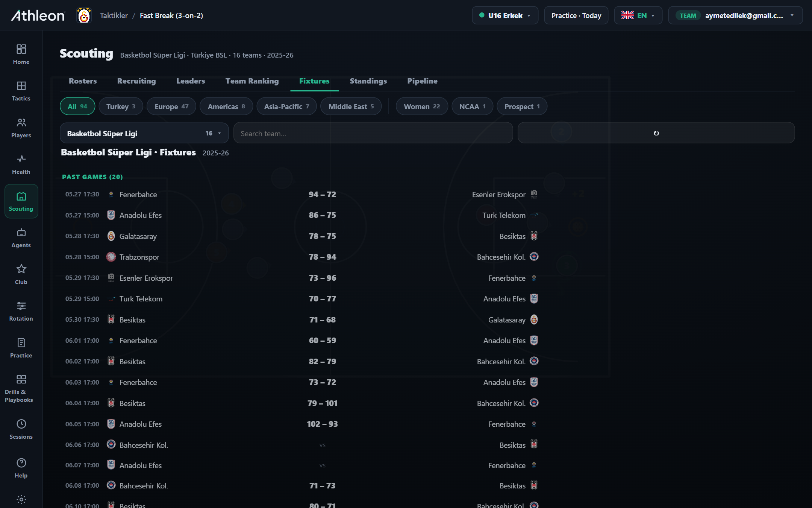Click the settings gear in the sidebar
The height and width of the screenshot is (508, 812).
21,499
